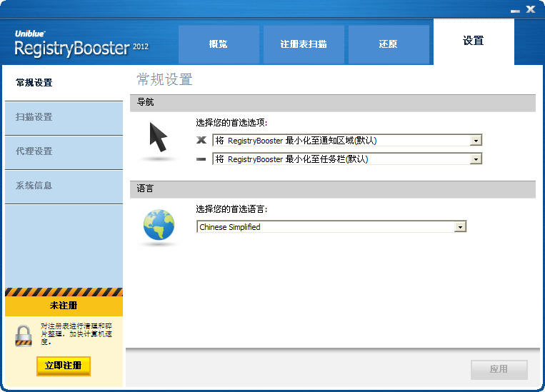Open 系统信息 in the sidebar
The width and height of the screenshot is (545, 392).
64,186
